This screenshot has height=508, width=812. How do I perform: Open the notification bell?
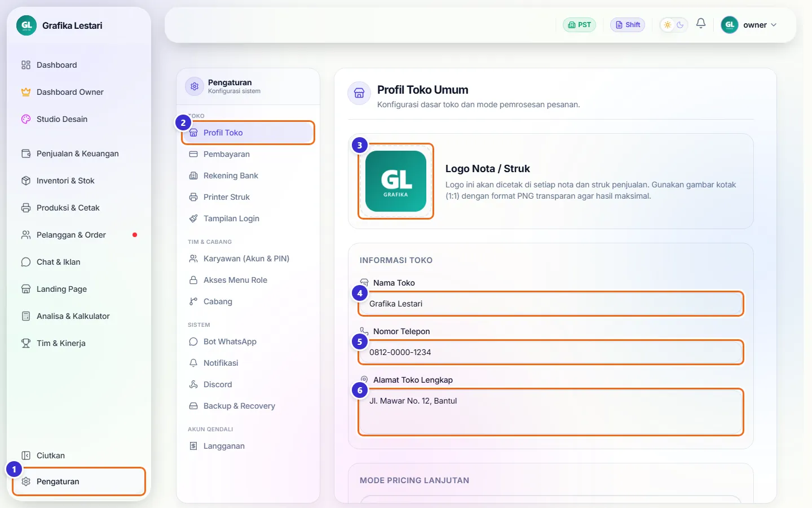(x=701, y=24)
